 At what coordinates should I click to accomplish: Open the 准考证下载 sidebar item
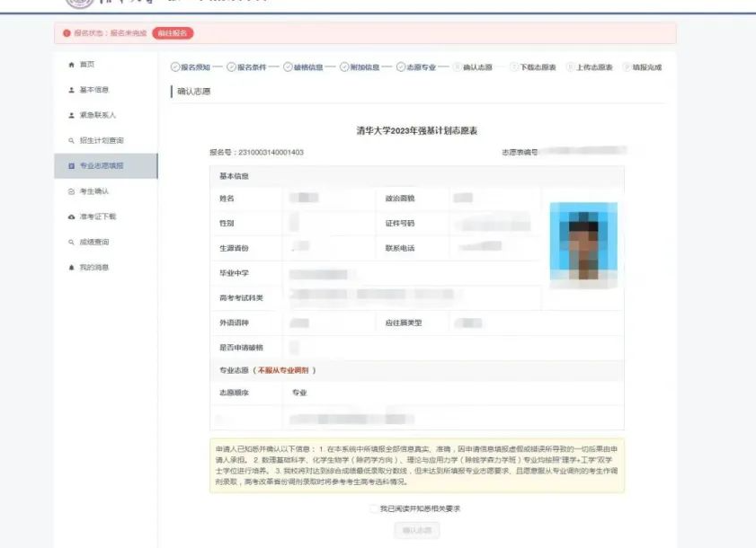click(106, 217)
